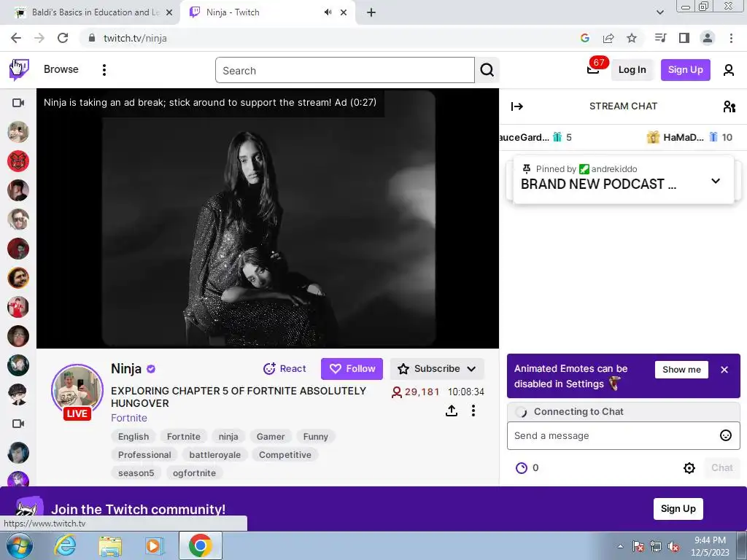The height and width of the screenshot is (560, 747).
Task: Click the top camera icon in the left sidebar
Action: (x=18, y=103)
